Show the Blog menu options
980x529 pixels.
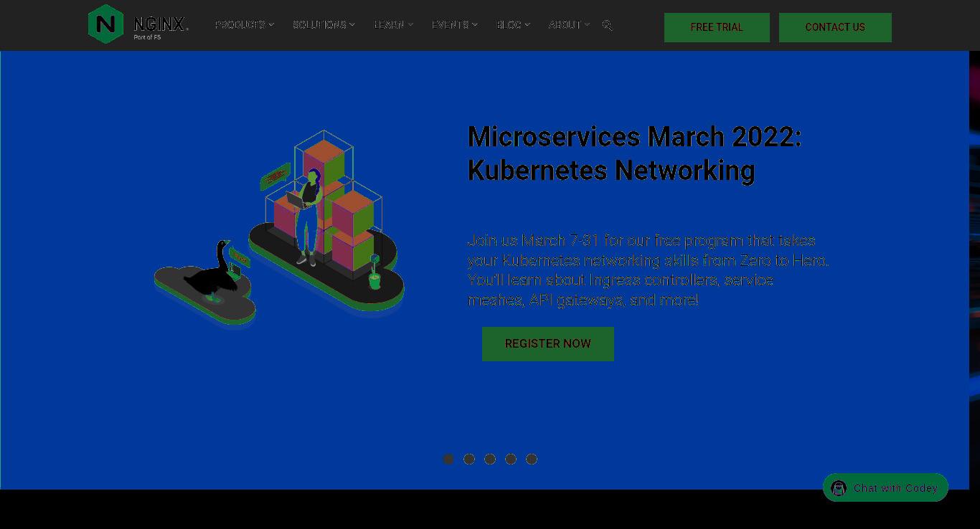point(513,24)
